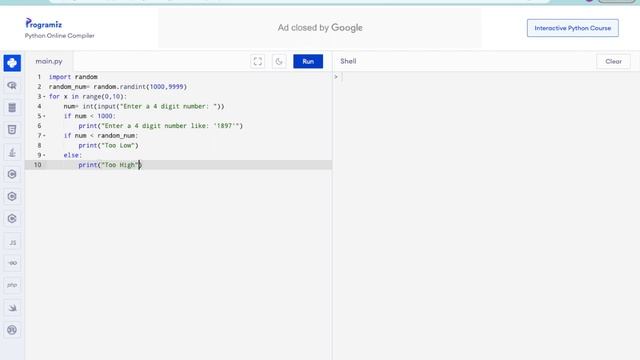Fold the if block on line 5
The image size is (640, 360).
click(44, 116)
